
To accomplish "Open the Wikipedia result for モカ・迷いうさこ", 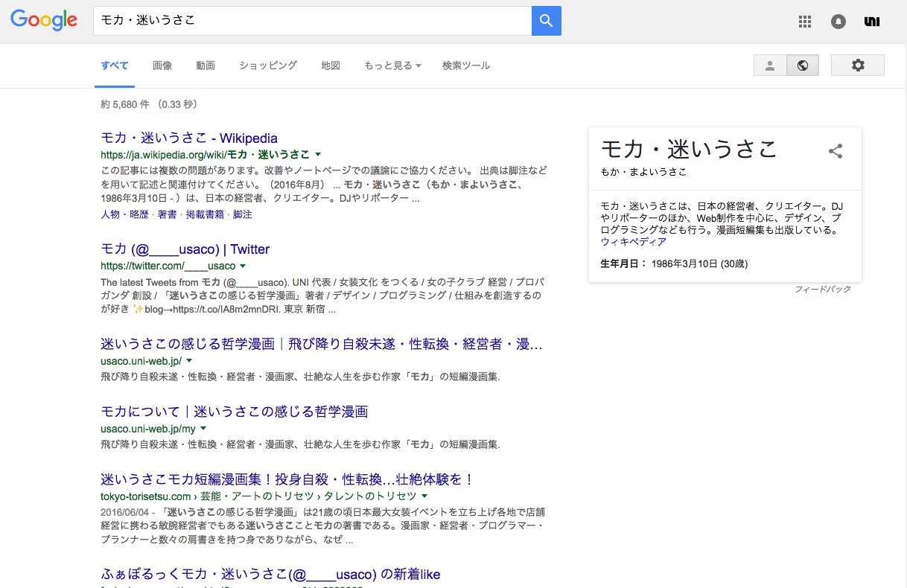I will click(x=189, y=138).
